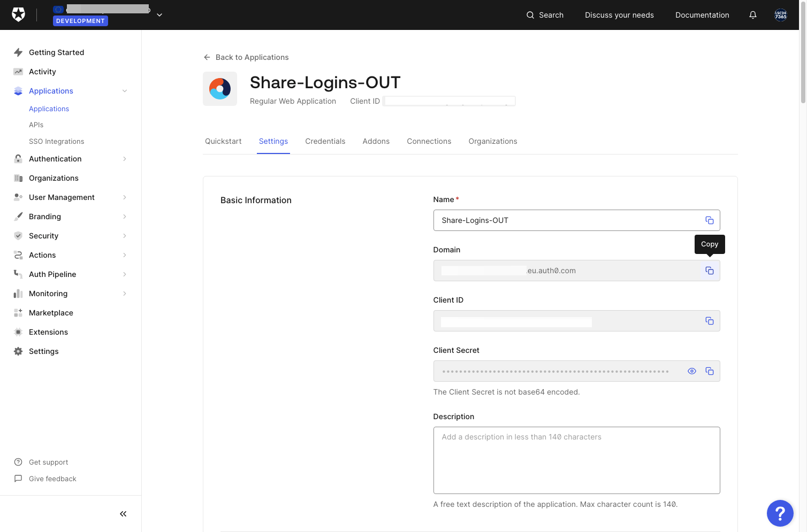Collapse the sidebar with double-chevron icon
The image size is (807, 532).
pos(123,514)
